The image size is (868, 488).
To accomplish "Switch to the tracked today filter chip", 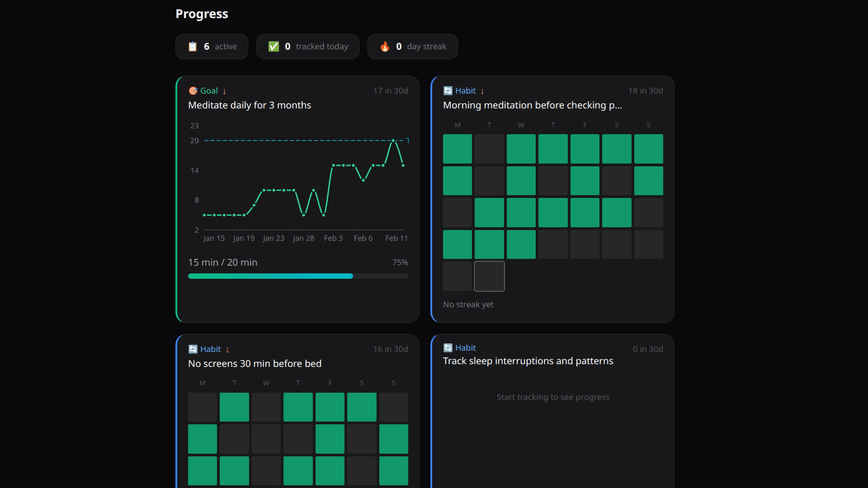I will click(307, 46).
